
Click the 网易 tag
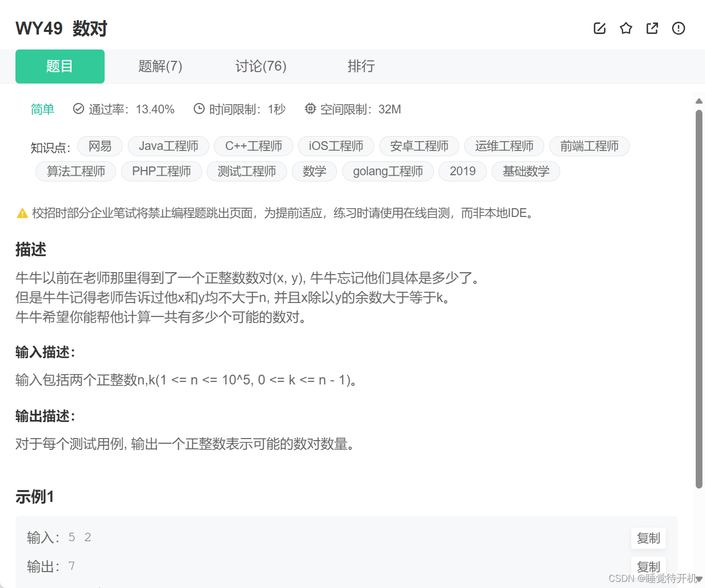pyautogui.click(x=100, y=146)
